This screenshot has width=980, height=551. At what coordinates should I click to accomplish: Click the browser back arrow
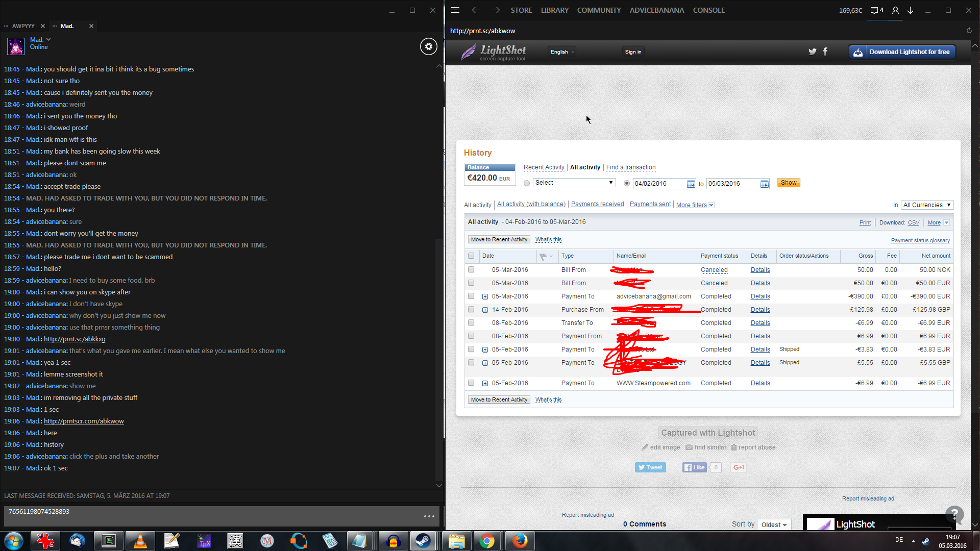475,10
